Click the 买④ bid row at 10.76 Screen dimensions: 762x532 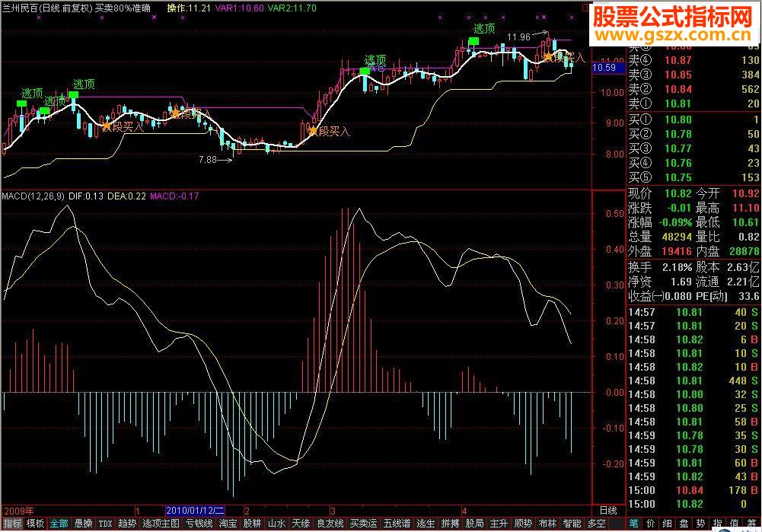click(693, 163)
